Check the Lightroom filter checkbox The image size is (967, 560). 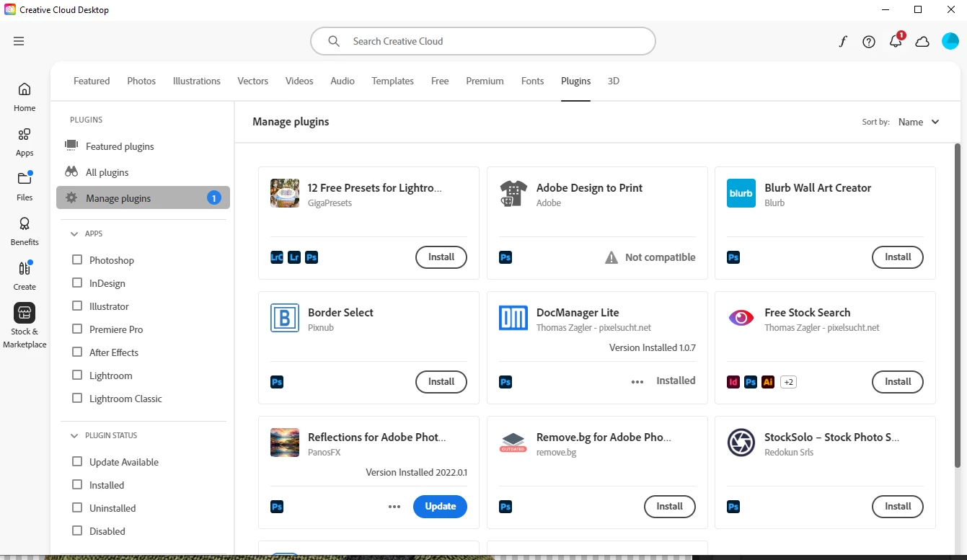click(x=77, y=375)
